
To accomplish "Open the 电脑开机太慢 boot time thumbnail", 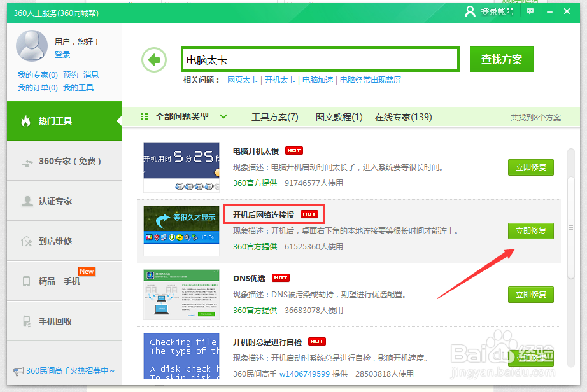I will (181, 167).
